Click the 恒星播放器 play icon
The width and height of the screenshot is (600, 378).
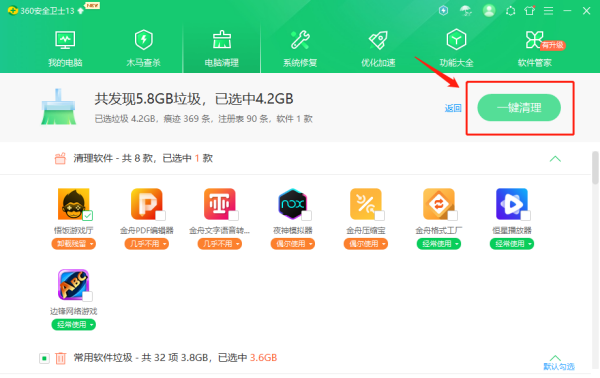point(512,204)
